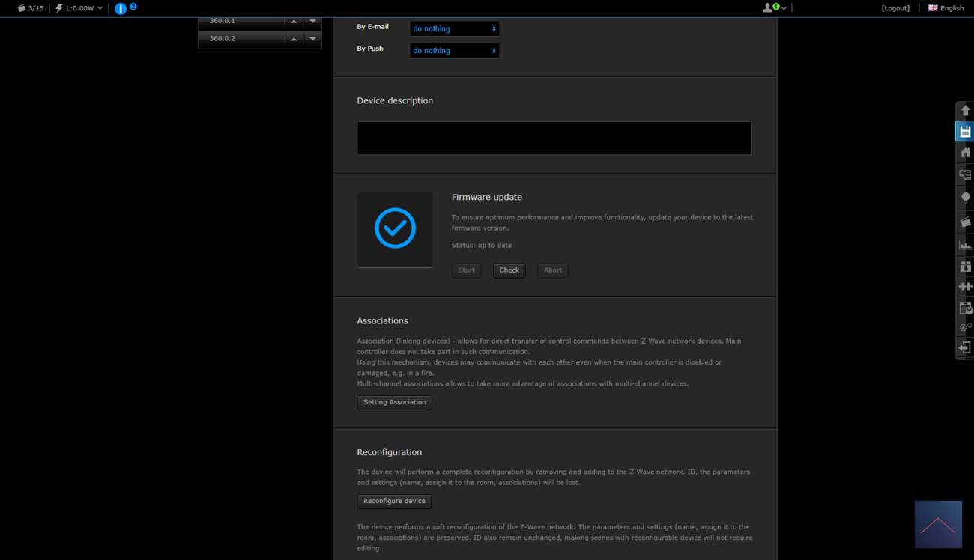The height and width of the screenshot is (560, 974).
Task: Open the English language selector
Action: [946, 8]
